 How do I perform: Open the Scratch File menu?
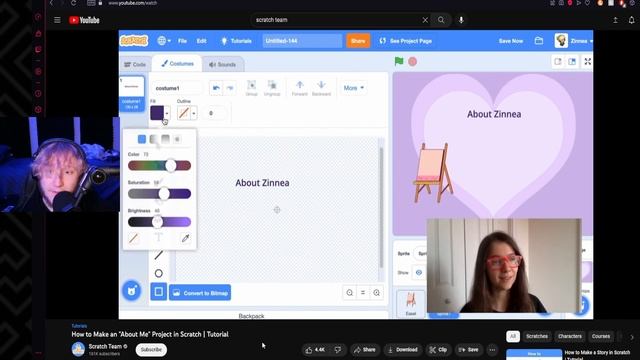tap(182, 41)
